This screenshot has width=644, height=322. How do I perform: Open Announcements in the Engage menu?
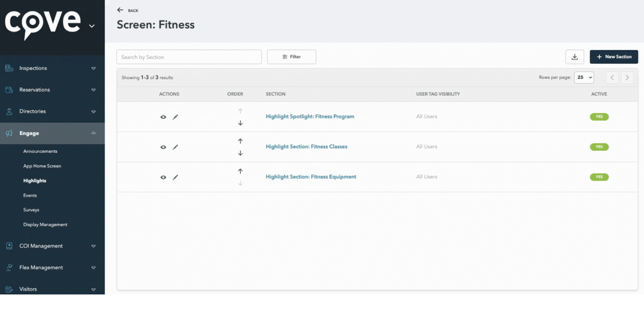tap(40, 151)
